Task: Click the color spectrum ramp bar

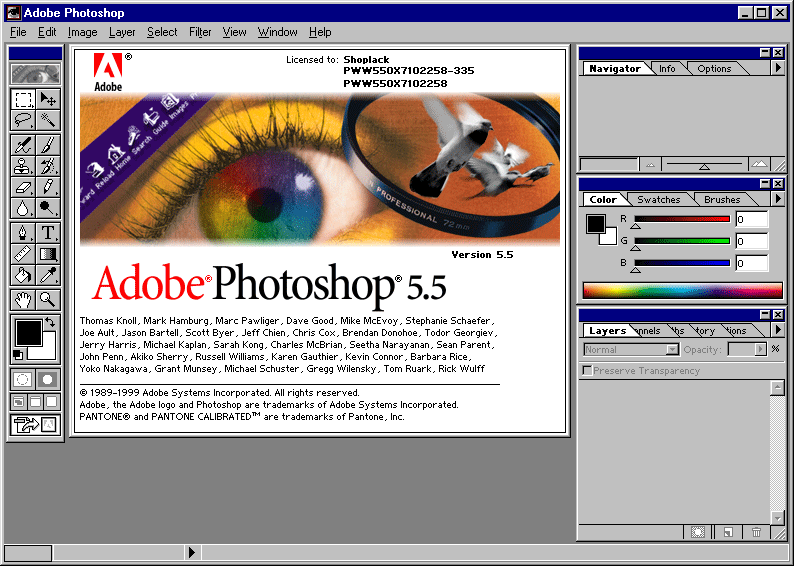Action: pyautogui.click(x=683, y=290)
